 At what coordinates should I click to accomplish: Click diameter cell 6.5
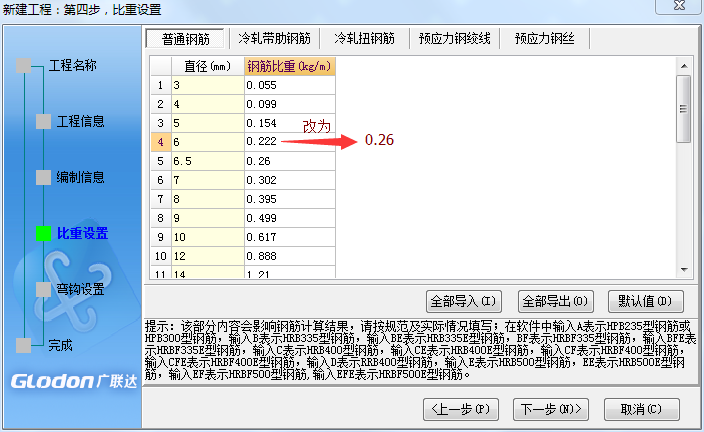(208, 161)
